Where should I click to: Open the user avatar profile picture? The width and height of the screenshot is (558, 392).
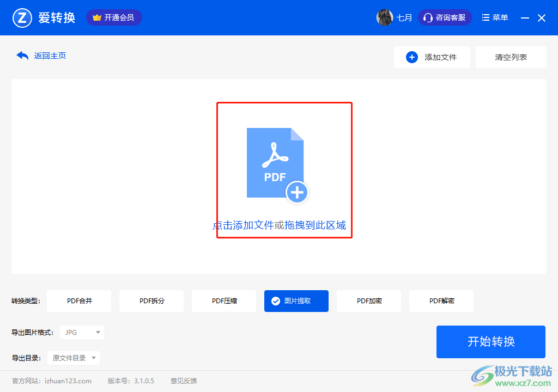[x=385, y=17]
